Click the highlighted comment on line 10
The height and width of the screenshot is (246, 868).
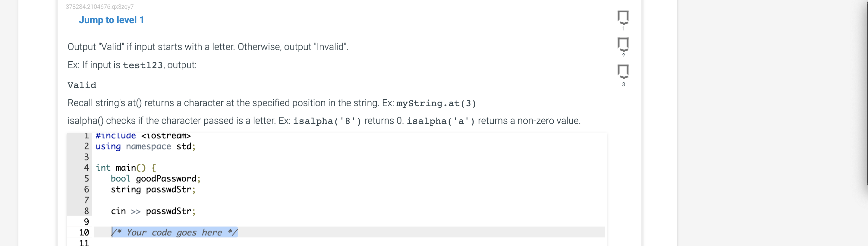coord(175,232)
